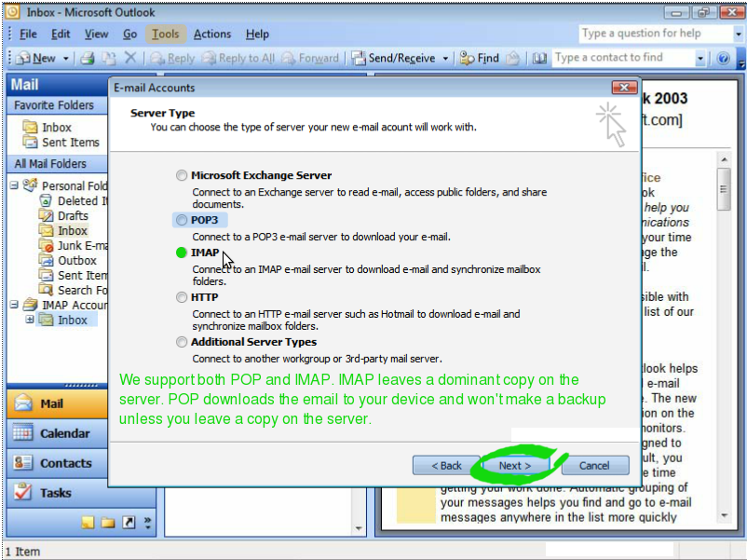Open the Send/Receive dropdown arrow
This screenshot has height=560, width=747.
point(445,59)
